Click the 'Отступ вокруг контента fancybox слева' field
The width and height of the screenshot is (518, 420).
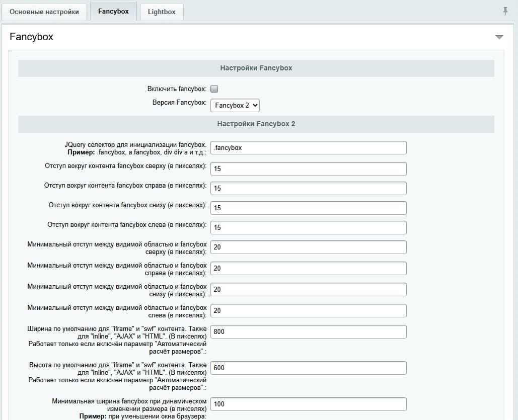coord(308,227)
